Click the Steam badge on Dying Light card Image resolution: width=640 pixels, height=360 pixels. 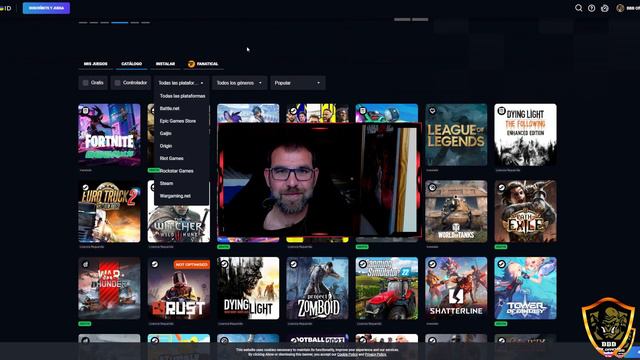(x=224, y=264)
